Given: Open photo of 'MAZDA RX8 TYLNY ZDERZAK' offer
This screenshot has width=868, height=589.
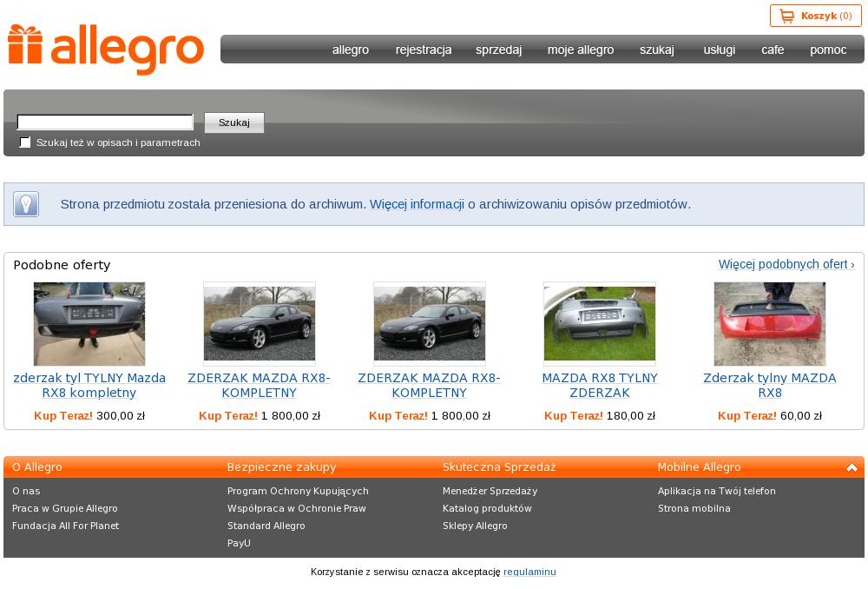Looking at the screenshot, I should click(600, 323).
